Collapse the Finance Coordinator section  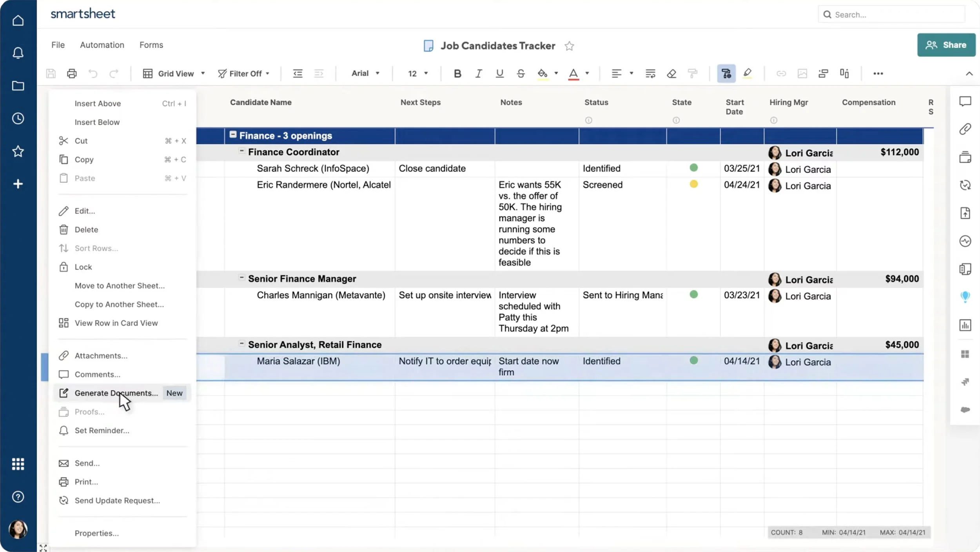[241, 151]
